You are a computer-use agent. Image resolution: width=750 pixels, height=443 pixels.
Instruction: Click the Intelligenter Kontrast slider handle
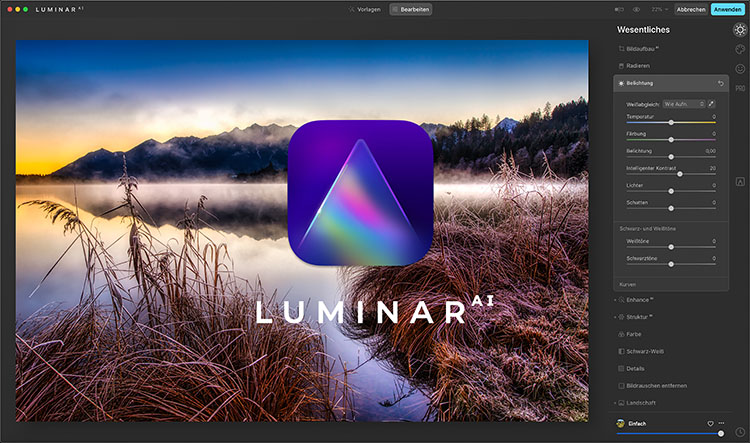click(x=680, y=174)
